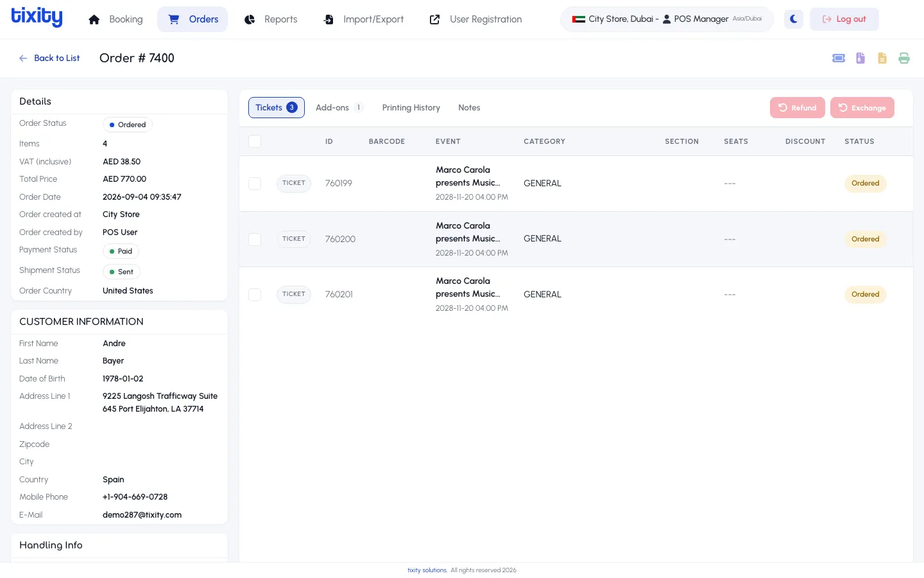Click the tixity logo
The image size is (924, 578).
click(x=37, y=17)
